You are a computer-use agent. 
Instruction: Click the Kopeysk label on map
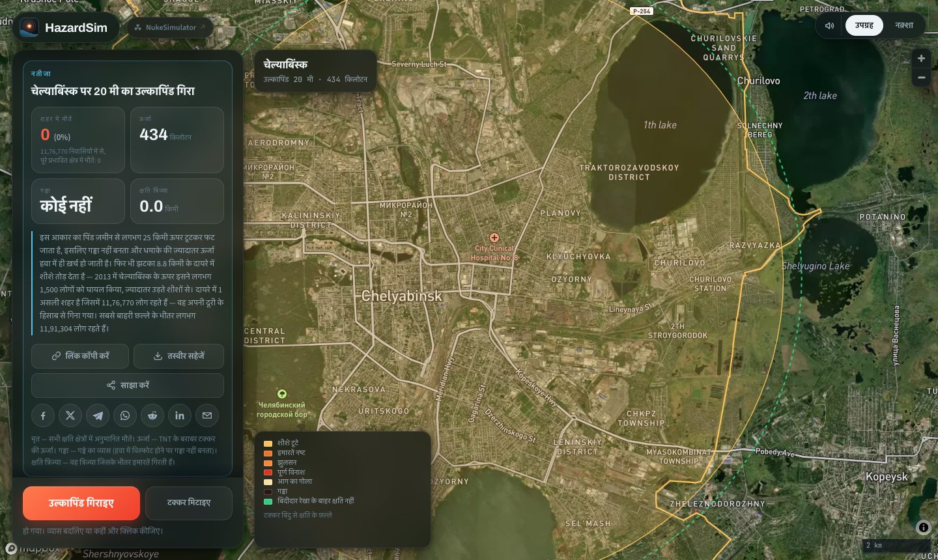[887, 477]
